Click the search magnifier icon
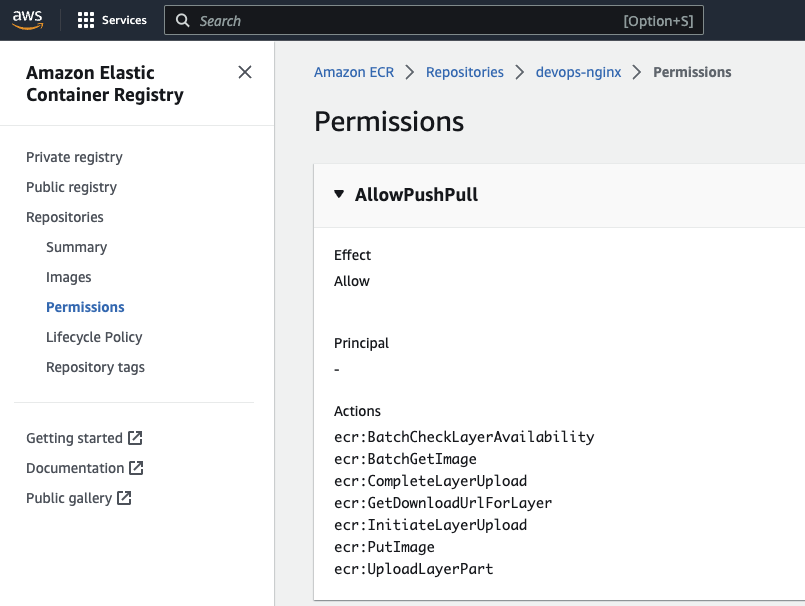 tap(182, 20)
